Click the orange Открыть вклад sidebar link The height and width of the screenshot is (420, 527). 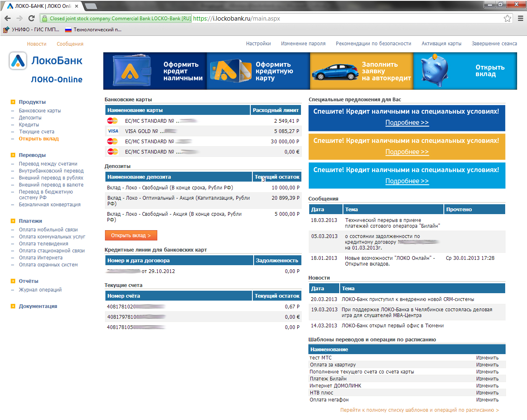click(39, 139)
